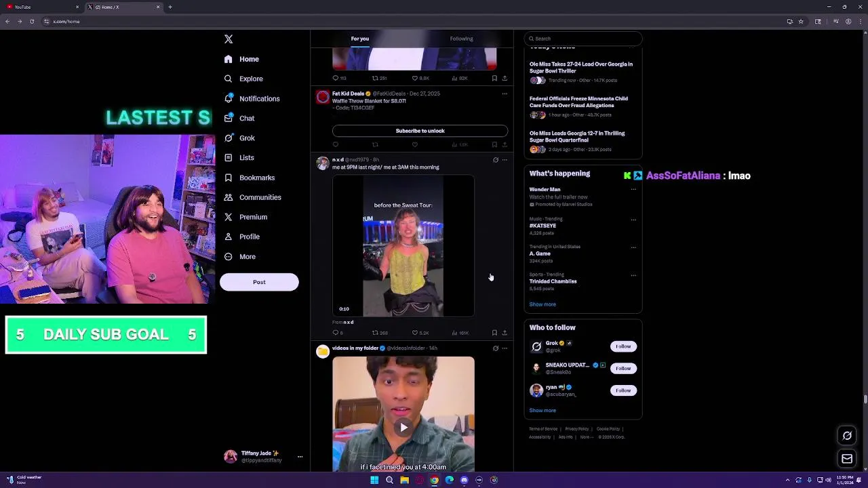Share the n x d post

click(x=505, y=333)
